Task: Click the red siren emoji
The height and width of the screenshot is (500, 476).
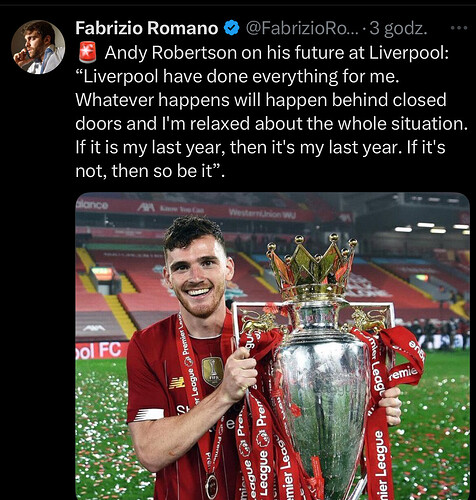Action: (88, 52)
